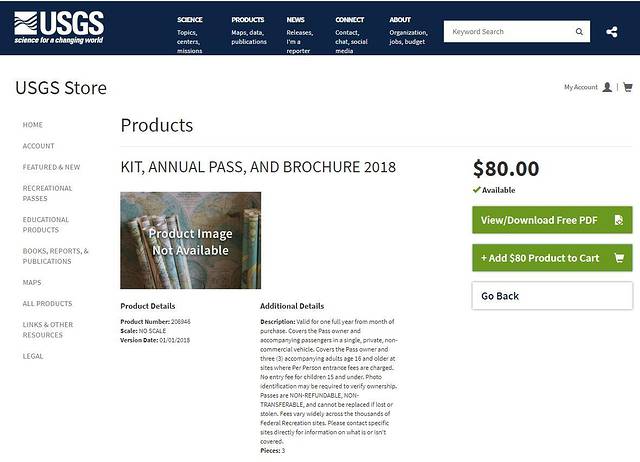Click the Go Back button
This screenshot has height=462, width=640.
(552, 296)
